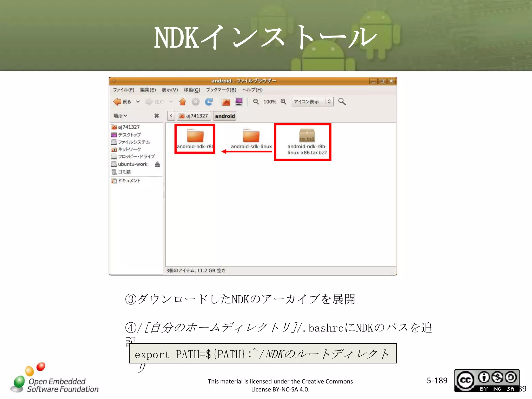The width and height of the screenshot is (532, 399).
Task: Open the Forward history dropdown arrow
Action: pos(171,102)
